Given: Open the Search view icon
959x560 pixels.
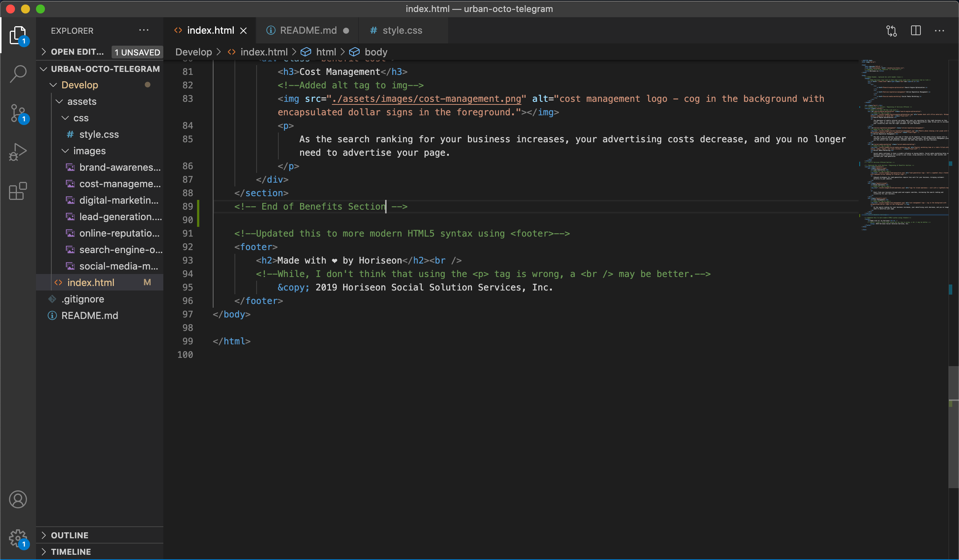Looking at the screenshot, I should 18,74.
